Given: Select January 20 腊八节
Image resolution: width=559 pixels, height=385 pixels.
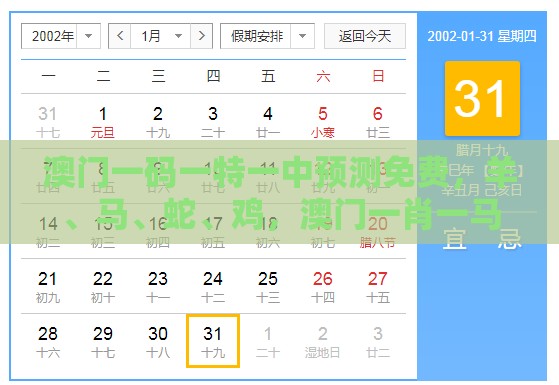Looking at the screenshot, I should (x=378, y=232).
